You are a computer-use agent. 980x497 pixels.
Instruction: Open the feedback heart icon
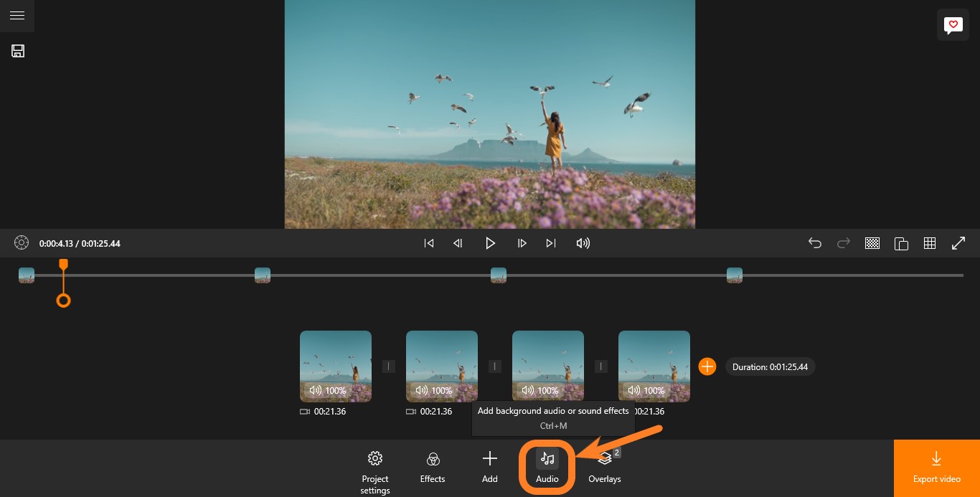[952, 26]
